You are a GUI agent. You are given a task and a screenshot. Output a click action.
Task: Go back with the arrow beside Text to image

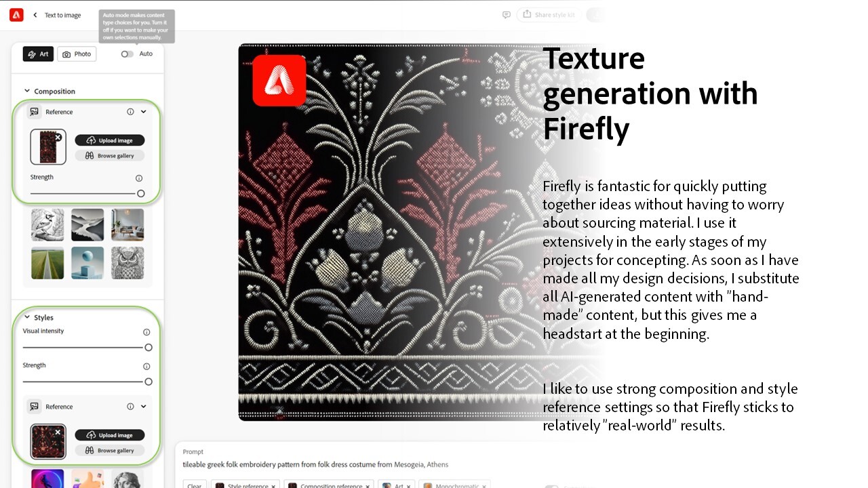click(x=35, y=15)
